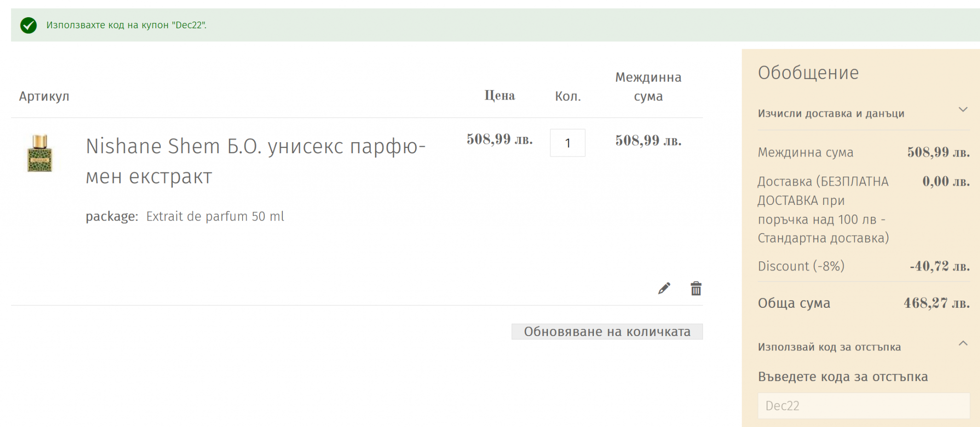Click the green checkmark success icon

[x=29, y=25]
